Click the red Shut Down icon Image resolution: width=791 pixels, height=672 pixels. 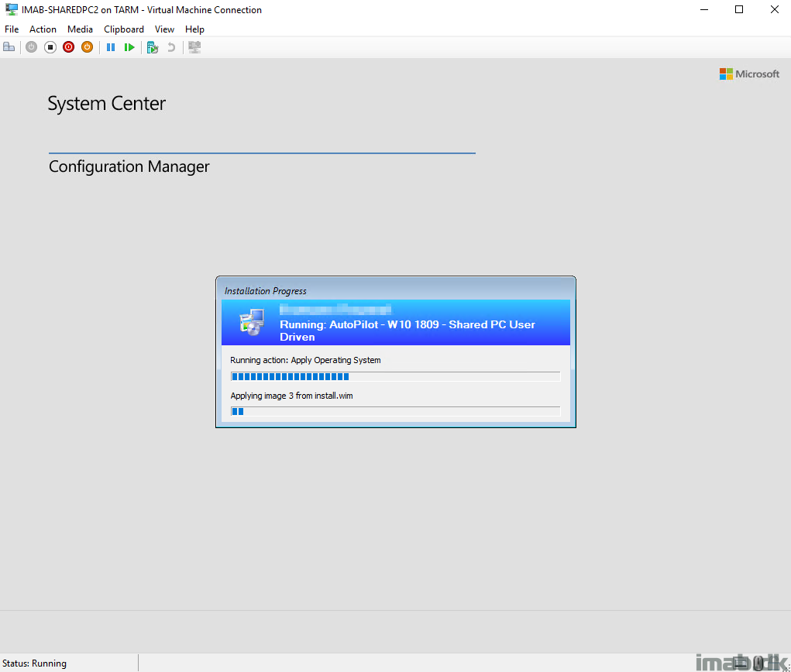(69, 47)
